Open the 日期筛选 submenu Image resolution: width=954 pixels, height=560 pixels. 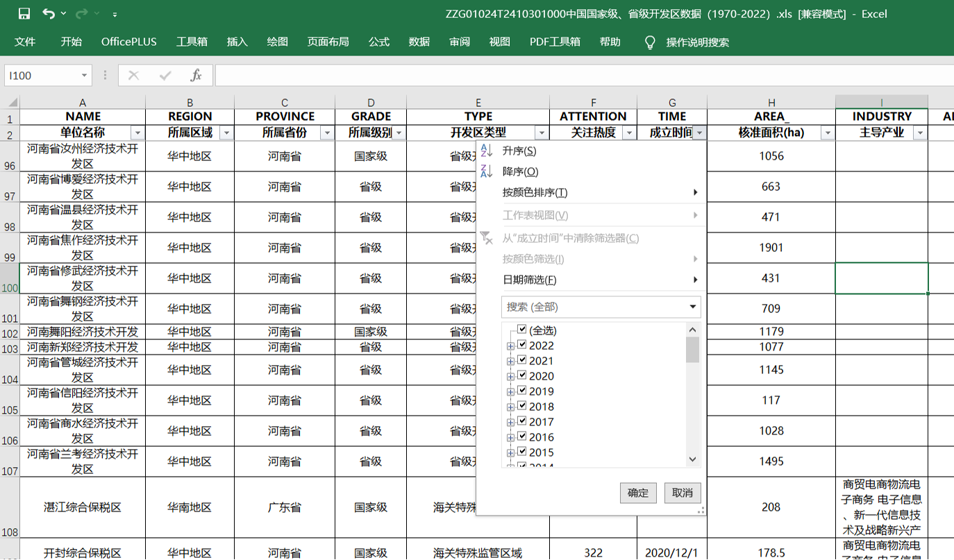tap(591, 280)
